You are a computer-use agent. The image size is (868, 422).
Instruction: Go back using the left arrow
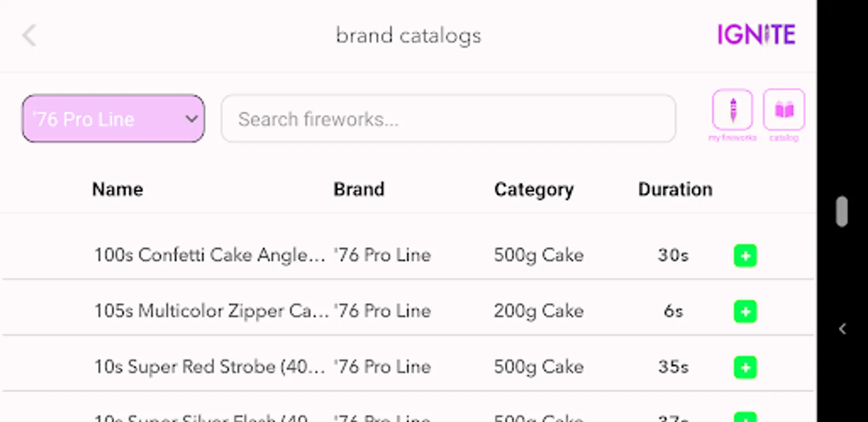(29, 36)
